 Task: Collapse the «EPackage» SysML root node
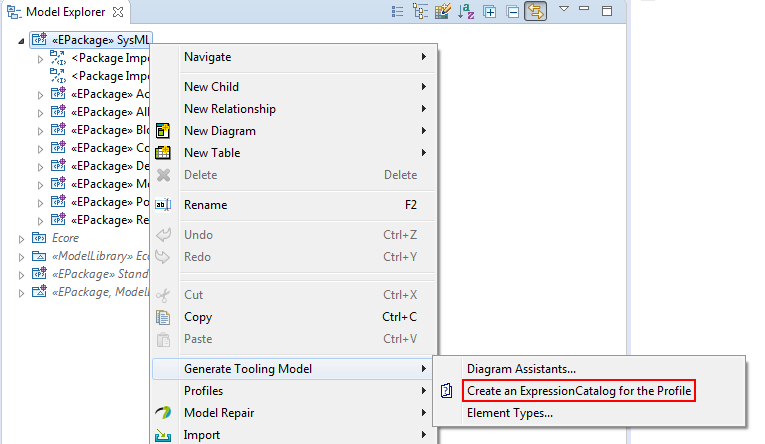(21, 41)
